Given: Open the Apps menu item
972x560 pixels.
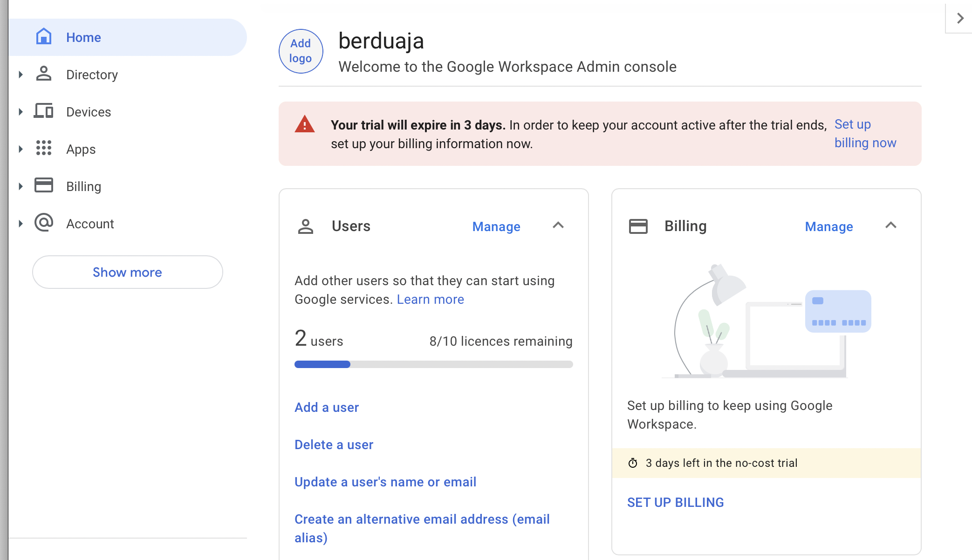Looking at the screenshot, I should (81, 149).
